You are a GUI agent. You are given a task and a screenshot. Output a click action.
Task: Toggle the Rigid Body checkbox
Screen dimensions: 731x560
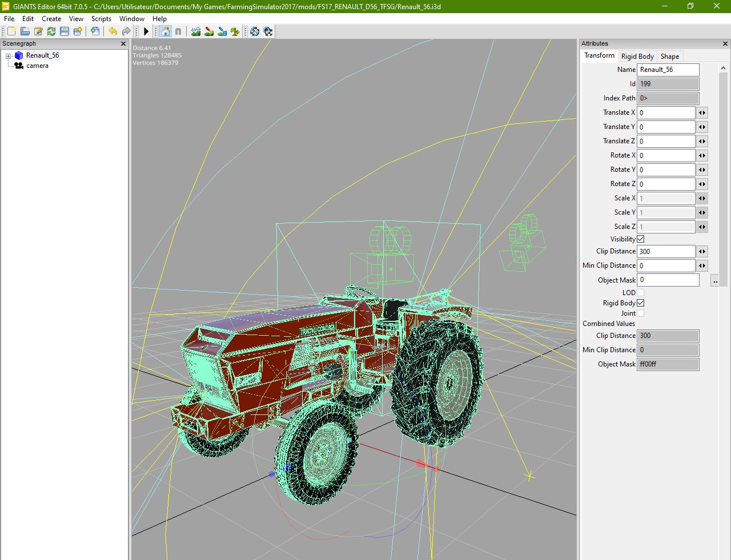(641, 303)
